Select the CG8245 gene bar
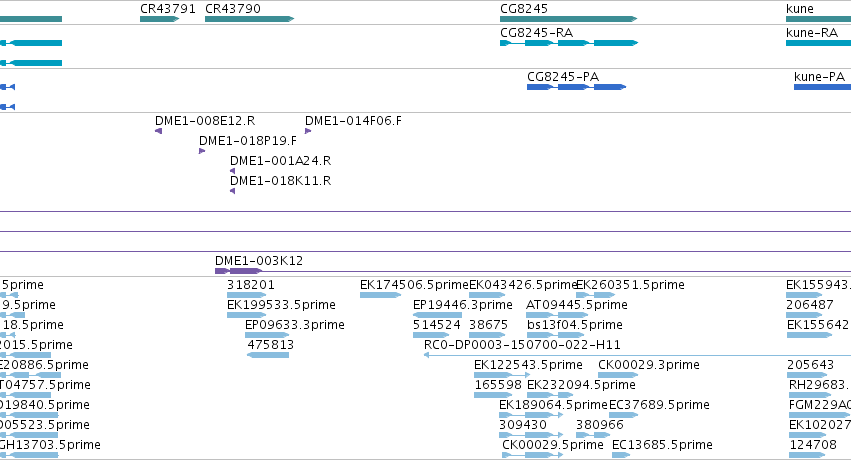 tap(568, 19)
